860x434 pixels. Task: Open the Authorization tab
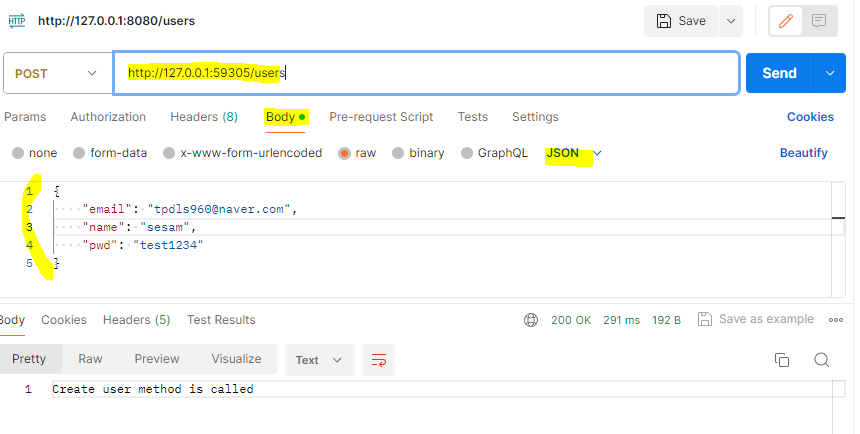108,117
